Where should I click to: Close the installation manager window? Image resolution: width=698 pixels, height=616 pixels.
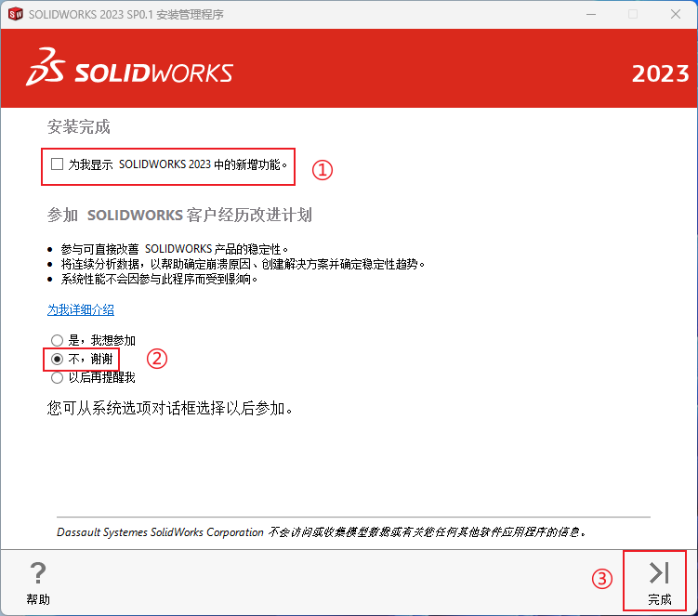click(x=676, y=14)
